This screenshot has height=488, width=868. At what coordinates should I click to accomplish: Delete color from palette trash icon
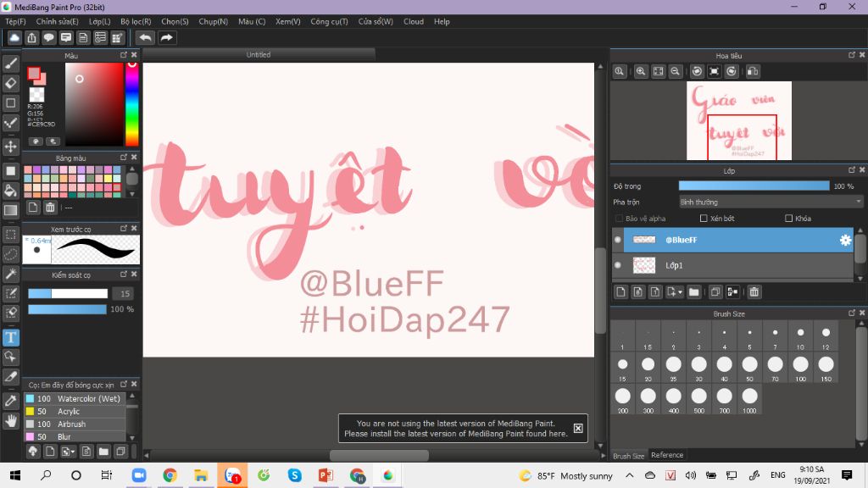tap(50, 208)
